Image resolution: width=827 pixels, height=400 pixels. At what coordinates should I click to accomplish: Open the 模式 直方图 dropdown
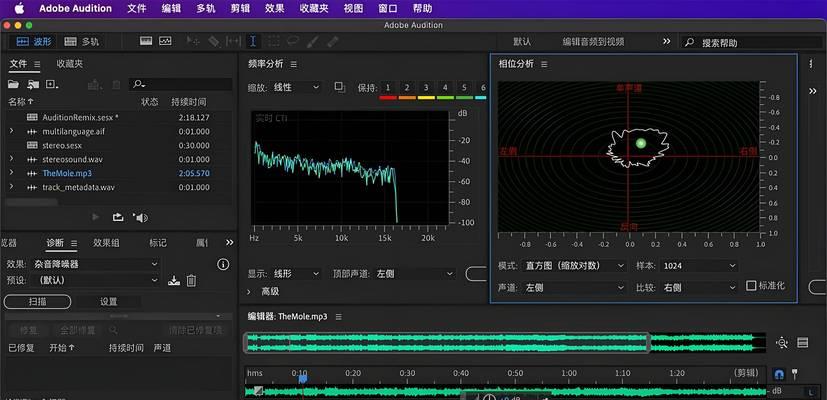tap(575, 265)
